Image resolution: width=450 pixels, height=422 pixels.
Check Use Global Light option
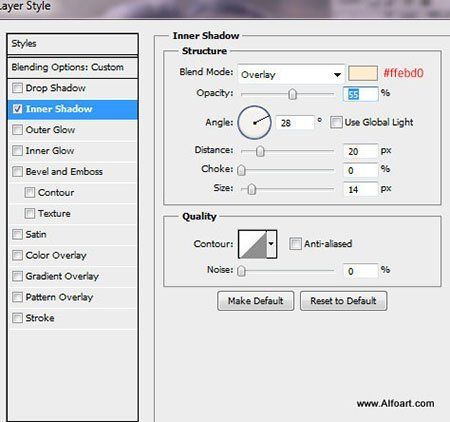pyautogui.click(x=336, y=122)
